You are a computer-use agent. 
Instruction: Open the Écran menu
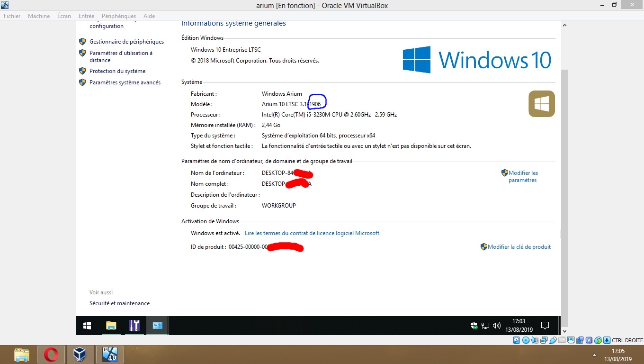[64, 16]
